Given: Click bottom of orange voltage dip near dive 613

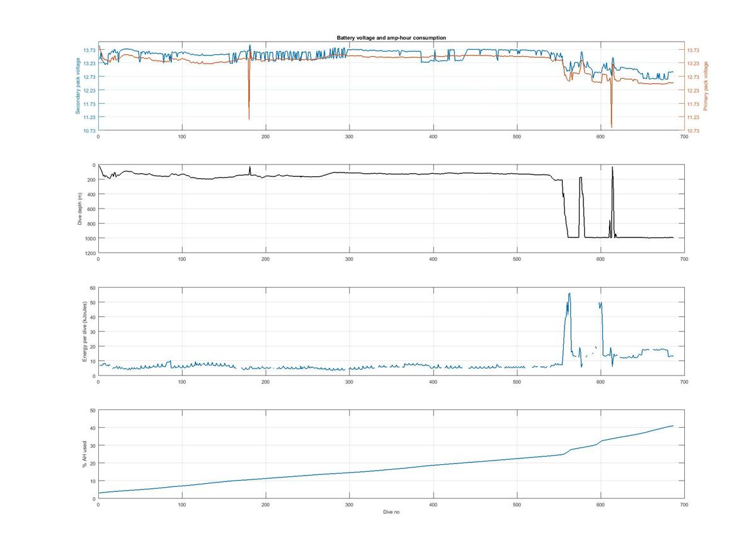Looking at the screenshot, I should pyautogui.click(x=611, y=127).
